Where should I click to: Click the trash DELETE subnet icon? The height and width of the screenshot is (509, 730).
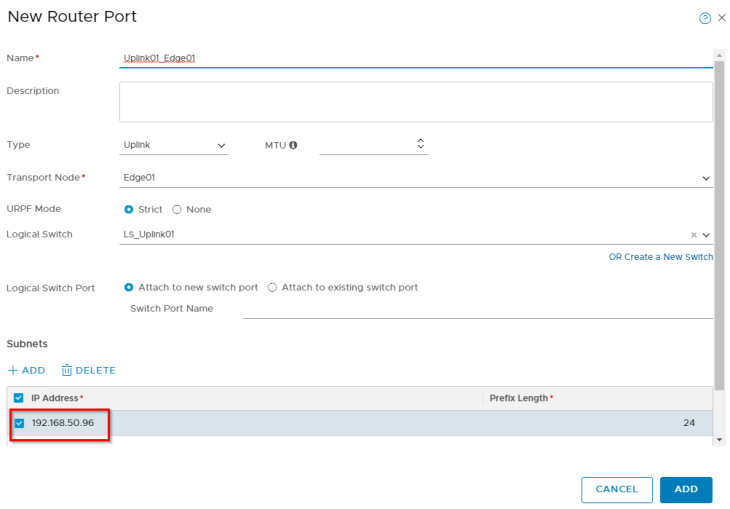coord(67,370)
